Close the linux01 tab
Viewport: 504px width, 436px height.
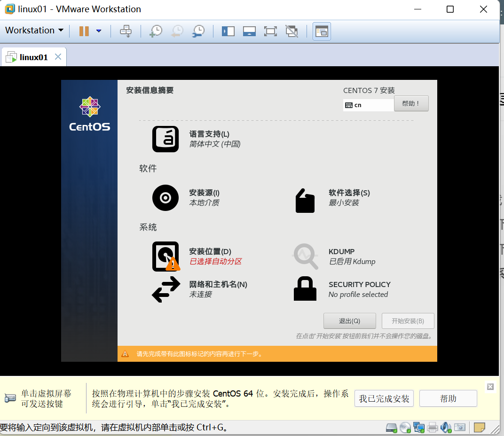click(58, 57)
